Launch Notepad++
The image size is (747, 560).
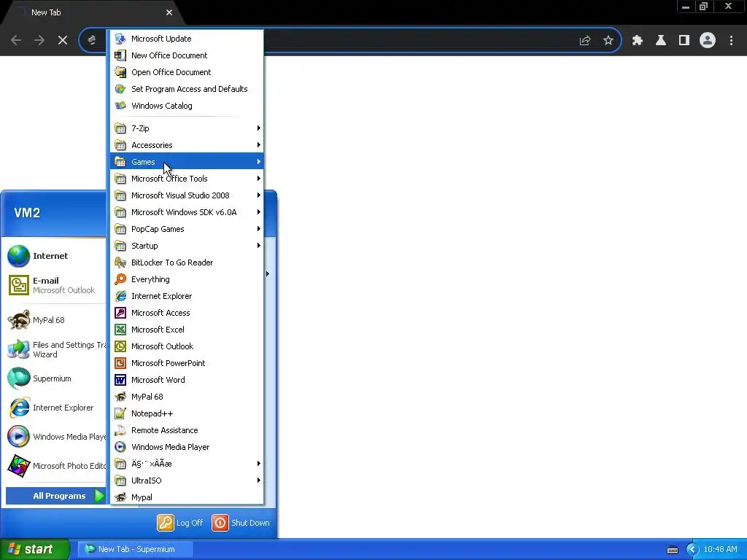tap(187, 413)
